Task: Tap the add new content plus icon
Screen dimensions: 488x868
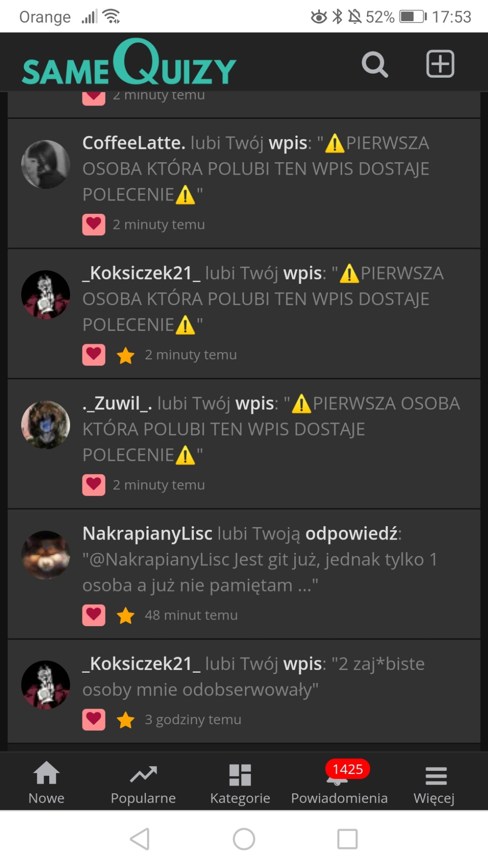Action: [x=440, y=64]
